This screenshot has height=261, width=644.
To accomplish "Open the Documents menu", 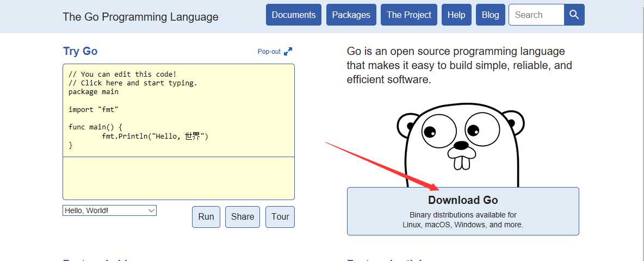I will pyautogui.click(x=294, y=15).
